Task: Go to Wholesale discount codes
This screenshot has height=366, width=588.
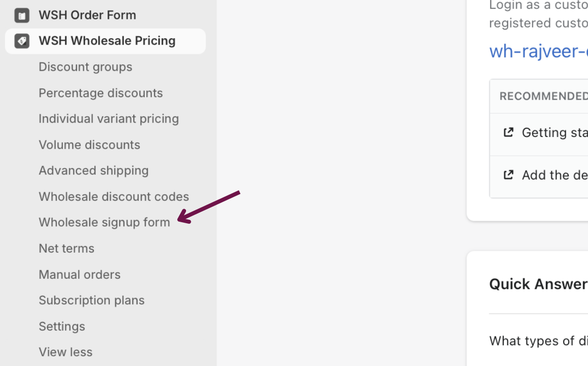Action: click(114, 197)
